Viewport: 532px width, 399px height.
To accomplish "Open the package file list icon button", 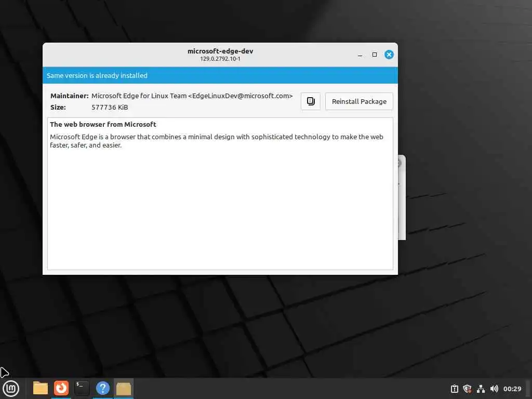I will (311, 101).
